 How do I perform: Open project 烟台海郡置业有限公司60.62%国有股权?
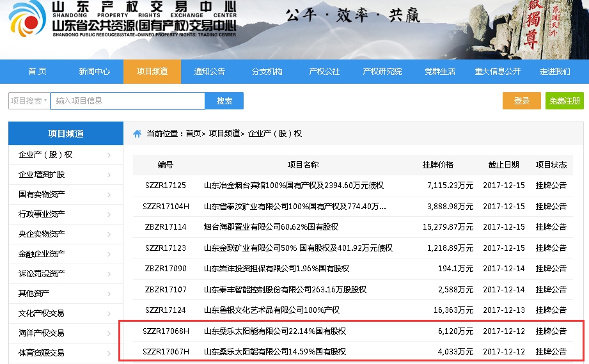click(271, 227)
